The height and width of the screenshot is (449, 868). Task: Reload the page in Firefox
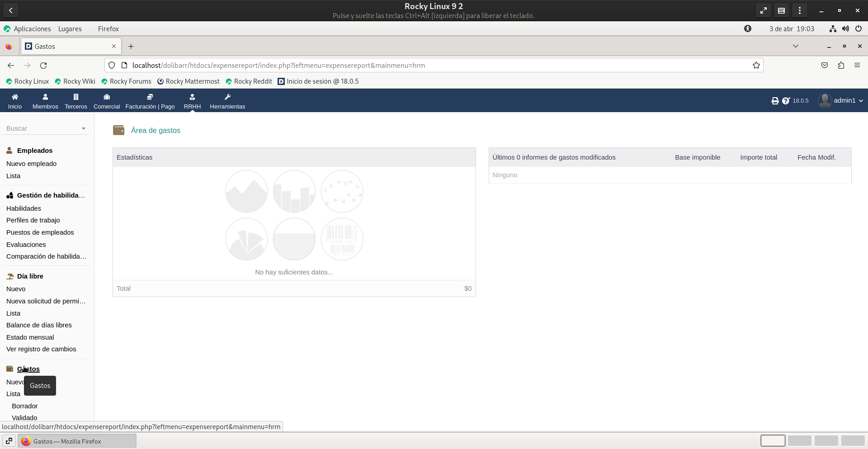(43, 66)
